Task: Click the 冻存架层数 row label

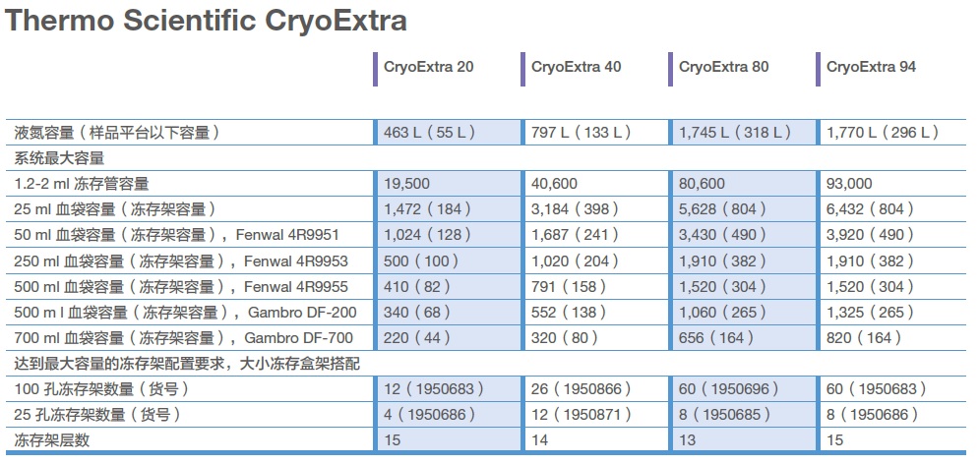Action: (x=51, y=440)
